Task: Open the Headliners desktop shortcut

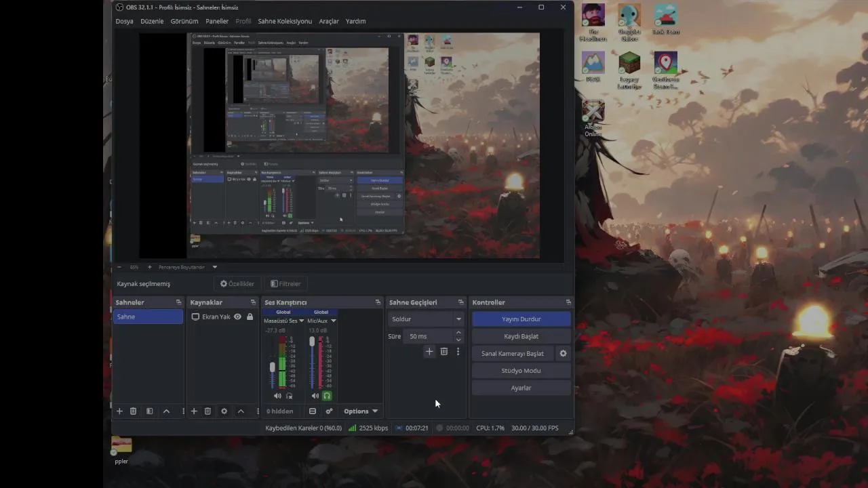Action: 593,23
